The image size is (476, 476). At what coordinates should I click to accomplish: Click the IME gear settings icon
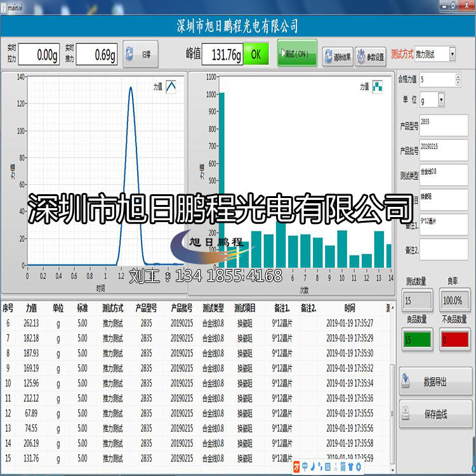click(x=358, y=466)
